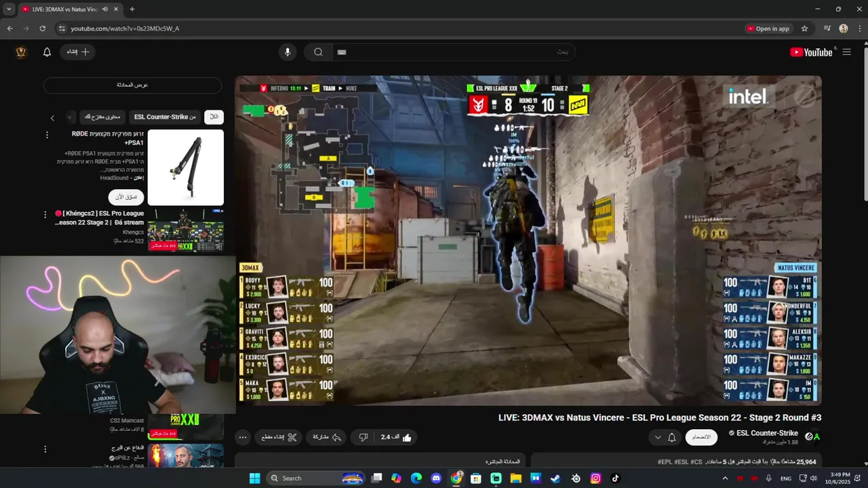Click 'Open in app' in the address bar
Screen dimensions: 868x488
click(768, 28)
